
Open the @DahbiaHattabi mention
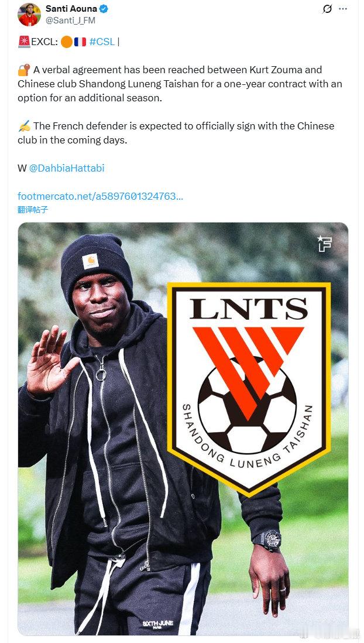[x=67, y=167]
